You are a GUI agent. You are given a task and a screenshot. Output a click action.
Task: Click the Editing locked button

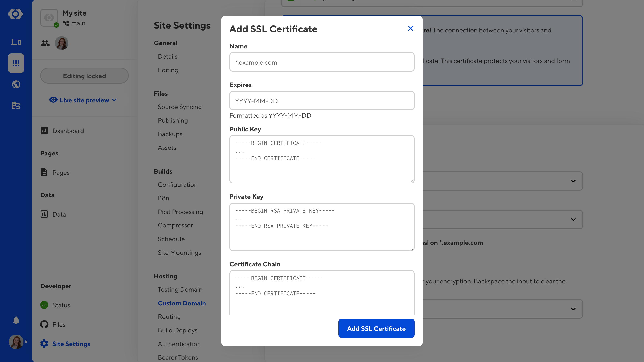[x=85, y=76]
